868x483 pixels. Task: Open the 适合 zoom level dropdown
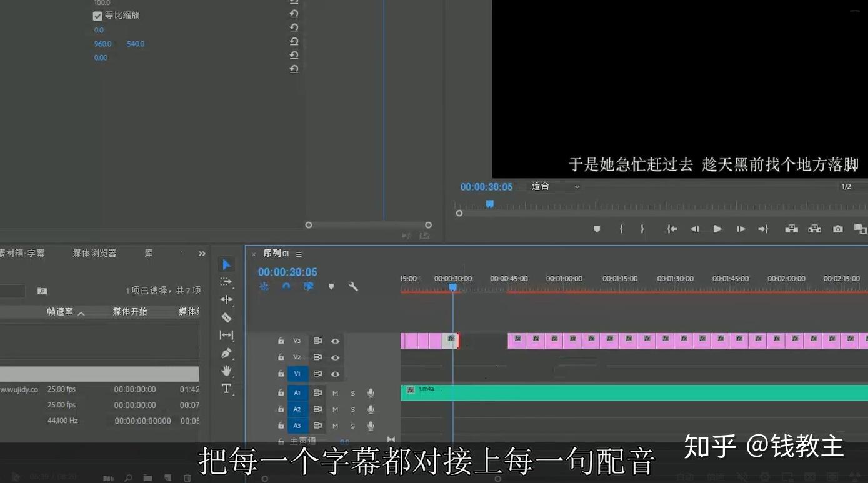(x=556, y=186)
